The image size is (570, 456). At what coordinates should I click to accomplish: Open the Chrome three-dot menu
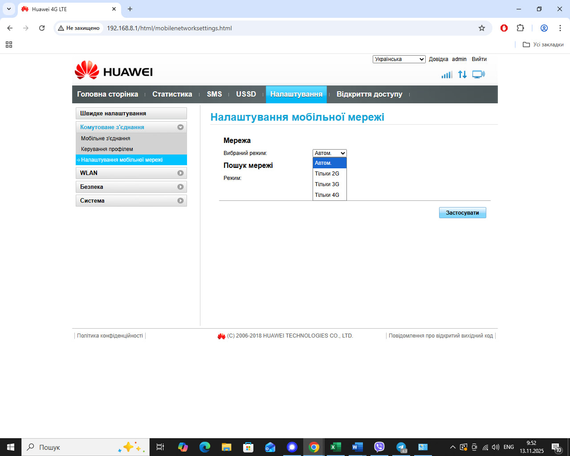click(560, 28)
